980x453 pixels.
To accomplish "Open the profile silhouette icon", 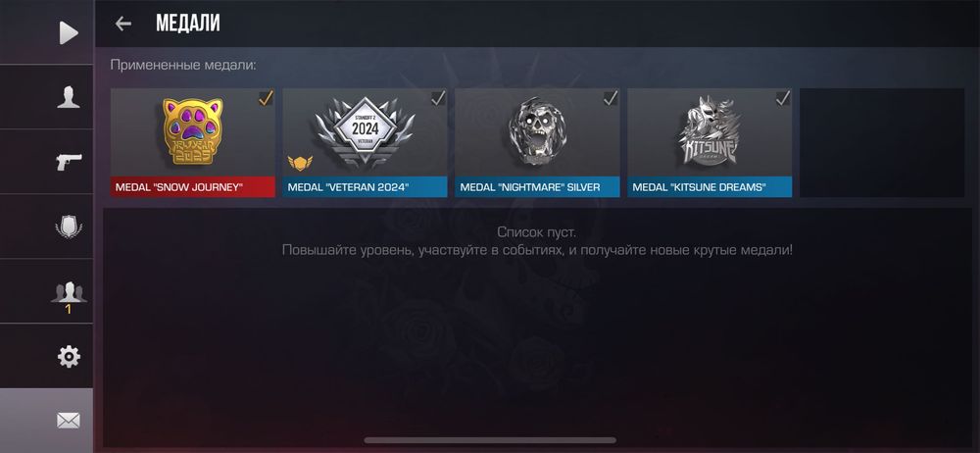I will pyautogui.click(x=69, y=97).
